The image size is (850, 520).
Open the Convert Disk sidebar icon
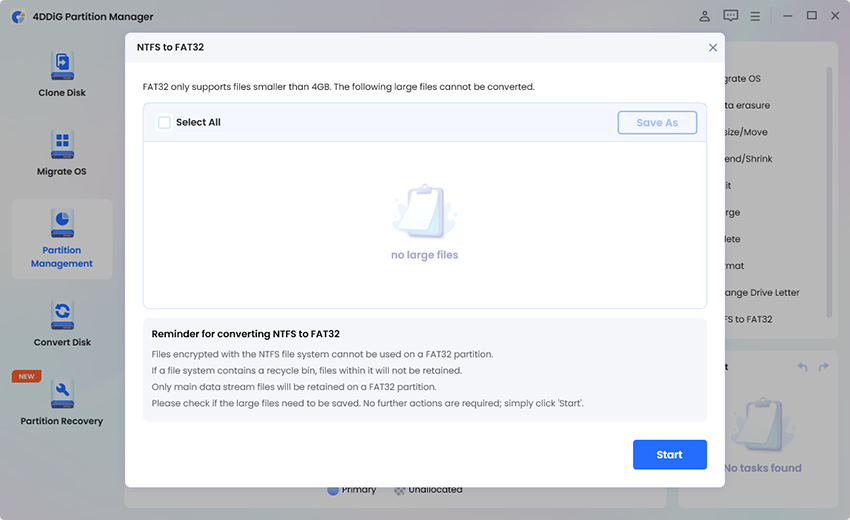[x=62, y=315]
